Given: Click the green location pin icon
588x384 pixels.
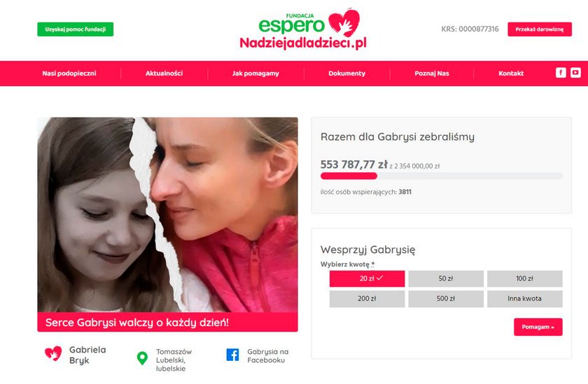Looking at the screenshot, I should tap(142, 358).
